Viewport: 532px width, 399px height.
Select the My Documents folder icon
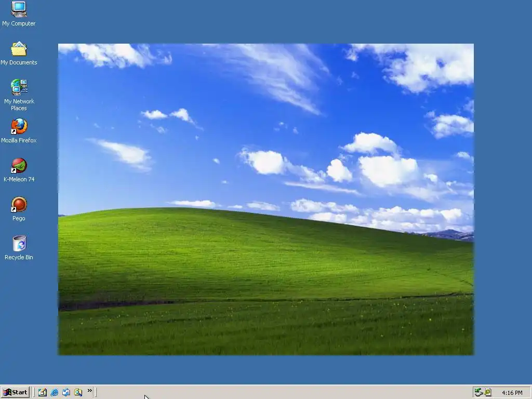pos(19,49)
